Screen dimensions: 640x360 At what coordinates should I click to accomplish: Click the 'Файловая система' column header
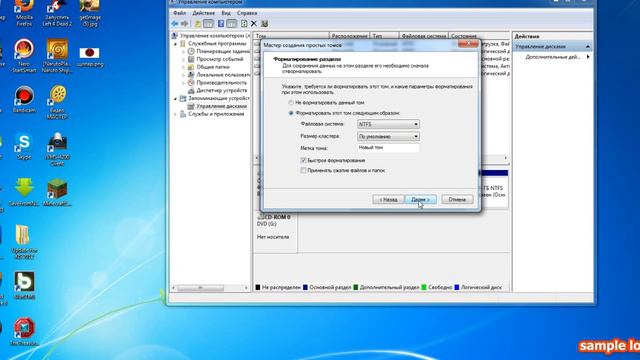coord(424,36)
